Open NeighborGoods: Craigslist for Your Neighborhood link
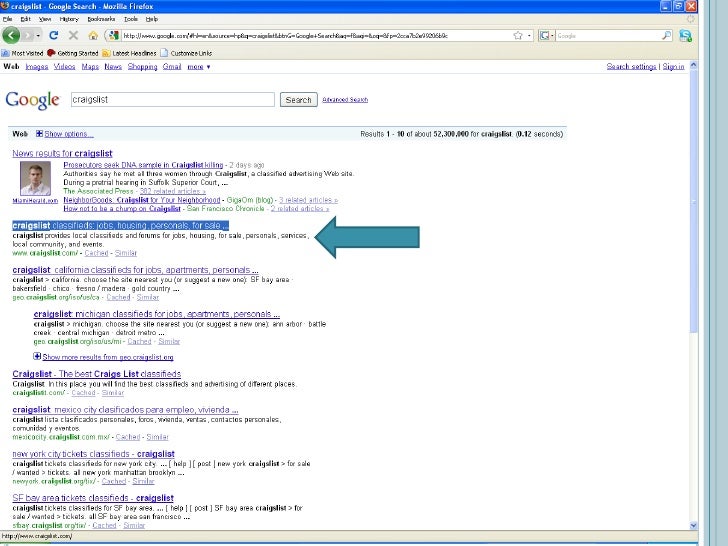Image resolution: width=728 pixels, height=546 pixels. pos(142,200)
